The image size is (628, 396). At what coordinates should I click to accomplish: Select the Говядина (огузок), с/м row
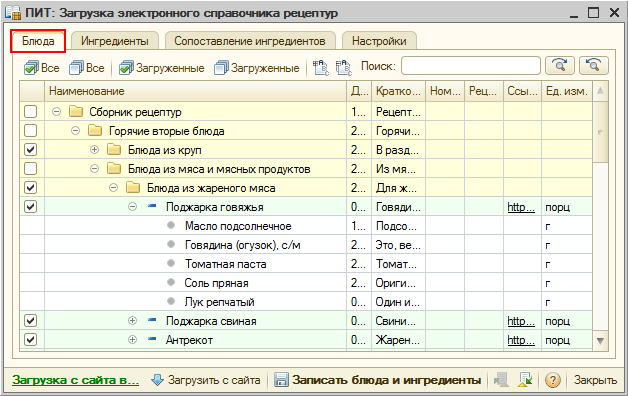coord(306,244)
